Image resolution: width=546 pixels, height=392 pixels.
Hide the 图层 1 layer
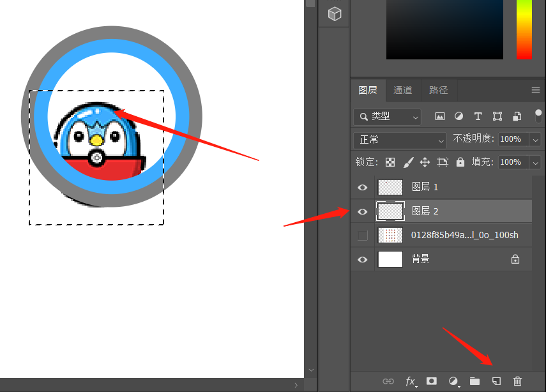363,188
